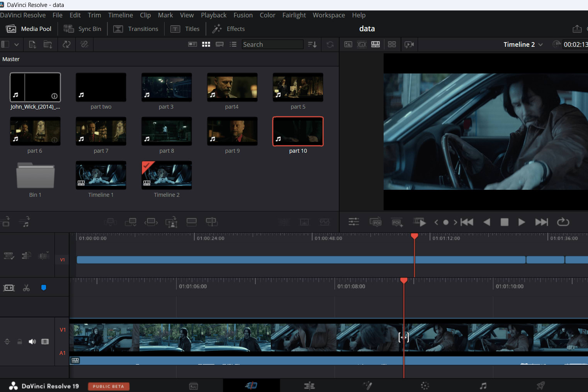
Task: Open the Bin 1 folder
Action: coord(35,175)
